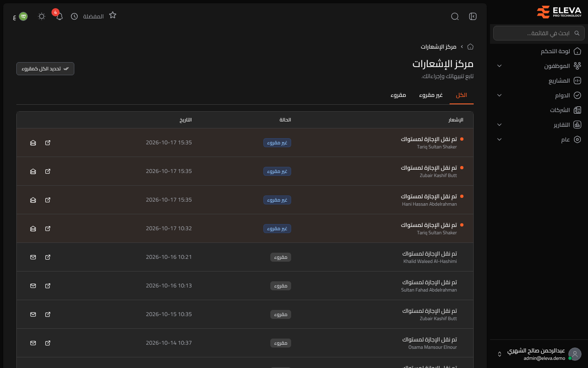
Task: Click the التاريخ column header
Action: point(186,120)
